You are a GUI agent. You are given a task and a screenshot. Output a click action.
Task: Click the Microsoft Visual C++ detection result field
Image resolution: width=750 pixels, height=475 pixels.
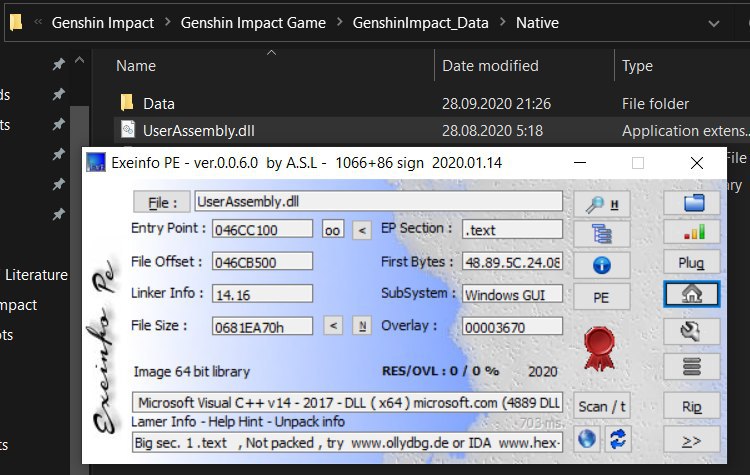[347, 402]
